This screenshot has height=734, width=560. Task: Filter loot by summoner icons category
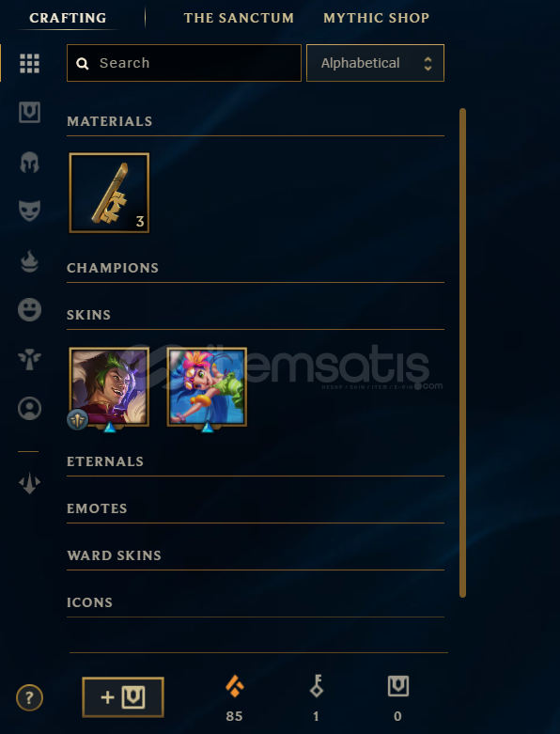[x=29, y=409]
